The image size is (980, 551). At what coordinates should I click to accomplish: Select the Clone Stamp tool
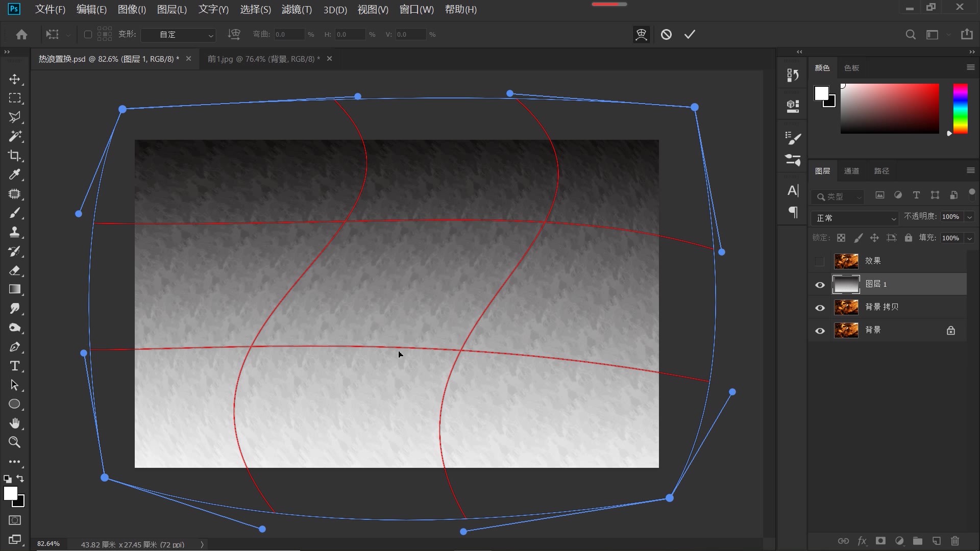pyautogui.click(x=15, y=232)
